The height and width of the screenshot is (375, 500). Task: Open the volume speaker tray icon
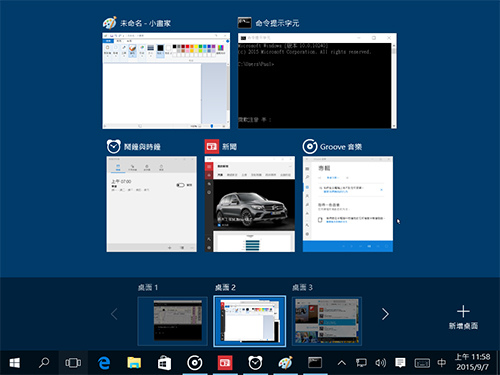pyautogui.click(x=380, y=363)
